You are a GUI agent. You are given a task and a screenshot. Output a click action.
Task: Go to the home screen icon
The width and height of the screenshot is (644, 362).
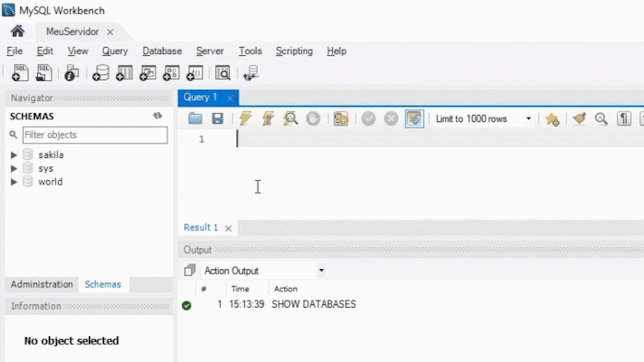click(17, 31)
